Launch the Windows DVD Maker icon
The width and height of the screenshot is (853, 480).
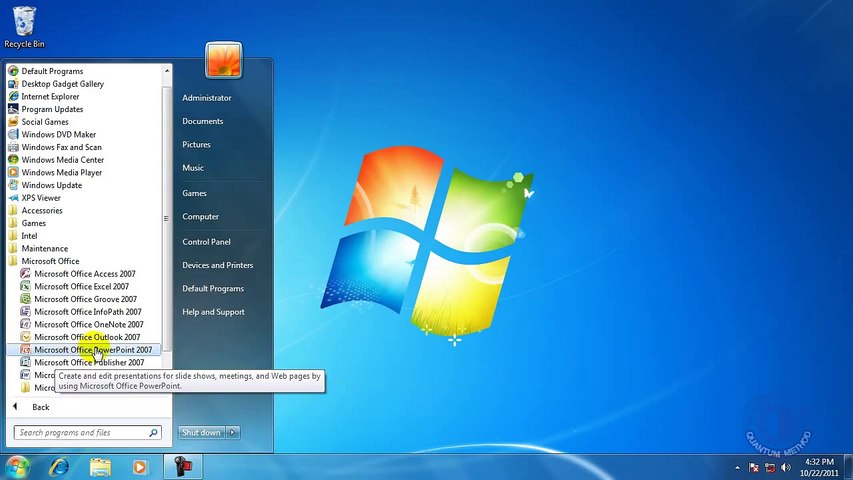pos(13,134)
